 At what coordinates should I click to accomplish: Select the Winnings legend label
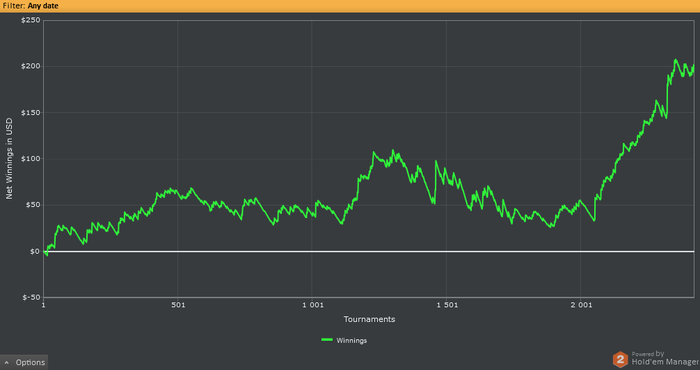352,341
